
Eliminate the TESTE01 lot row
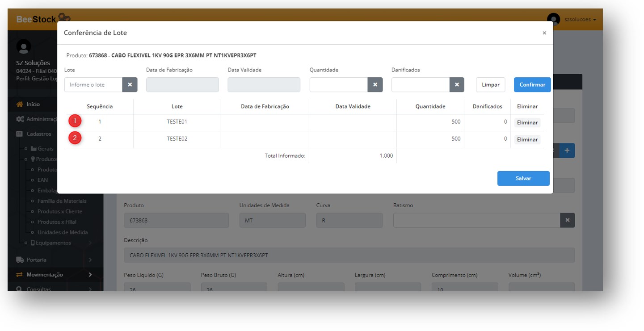527,122
